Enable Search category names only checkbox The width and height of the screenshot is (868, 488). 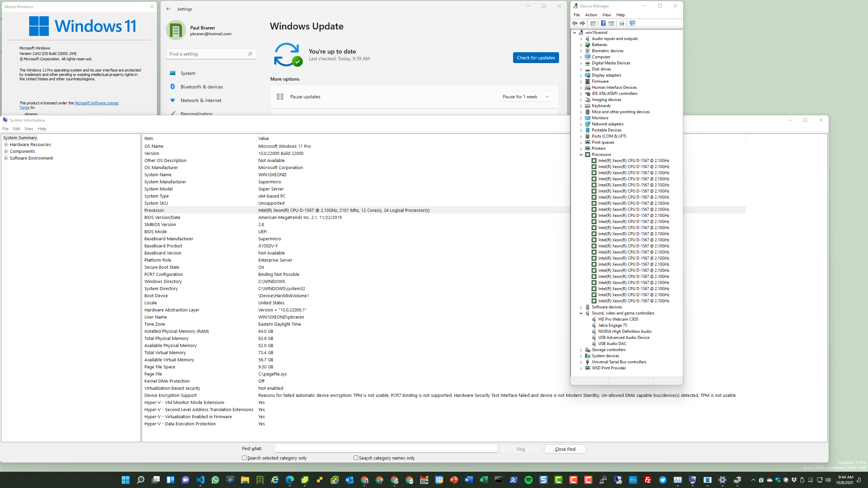pyautogui.click(x=356, y=457)
